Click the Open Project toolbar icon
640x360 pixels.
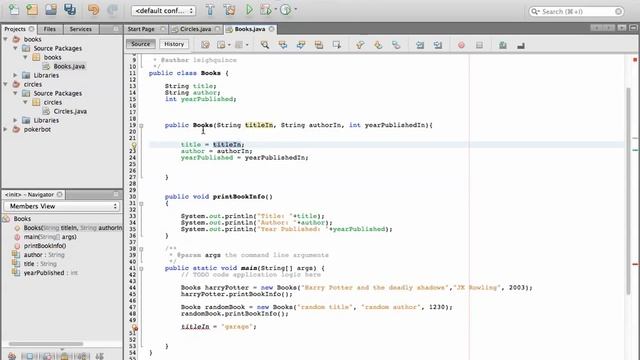click(x=51, y=9)
